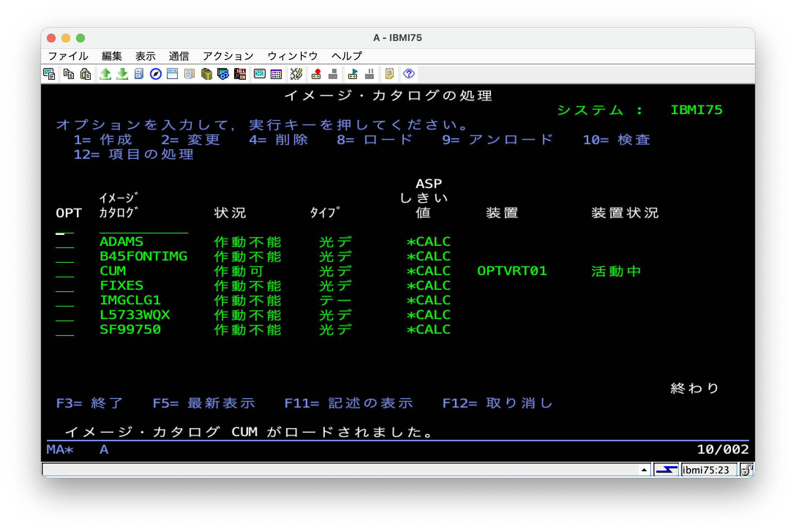Open the アクション menu
Image resolution: width=796 pixels, height=532 pixels.
tap(228, 56)
